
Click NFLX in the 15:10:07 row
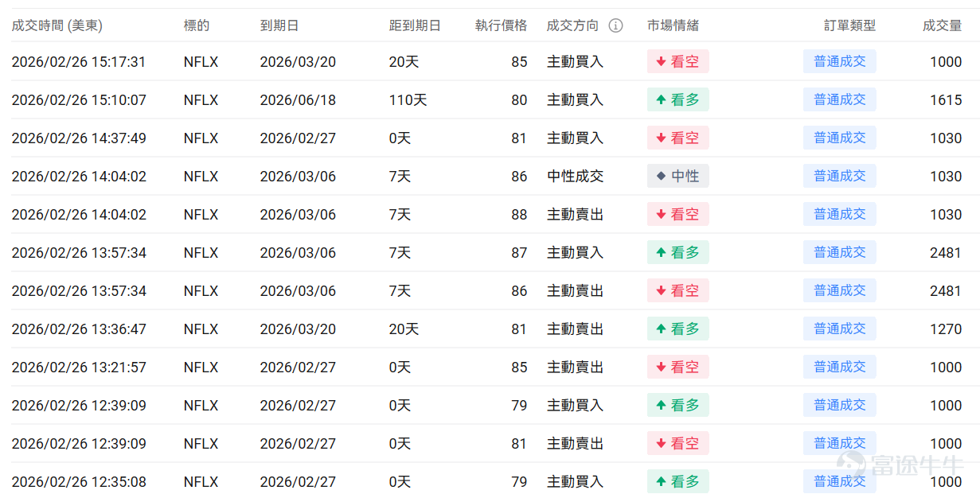tap(201, 100)
